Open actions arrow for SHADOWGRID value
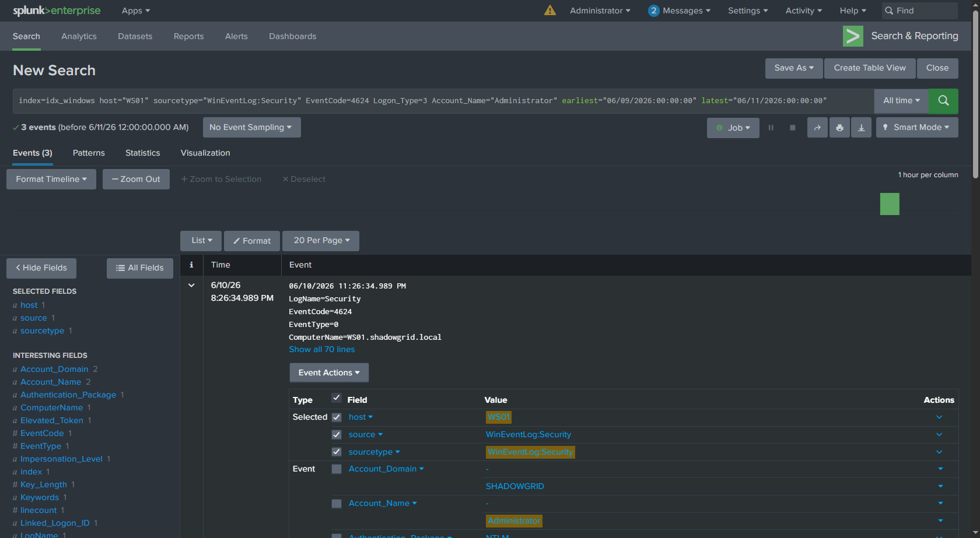 coord(940,486)
